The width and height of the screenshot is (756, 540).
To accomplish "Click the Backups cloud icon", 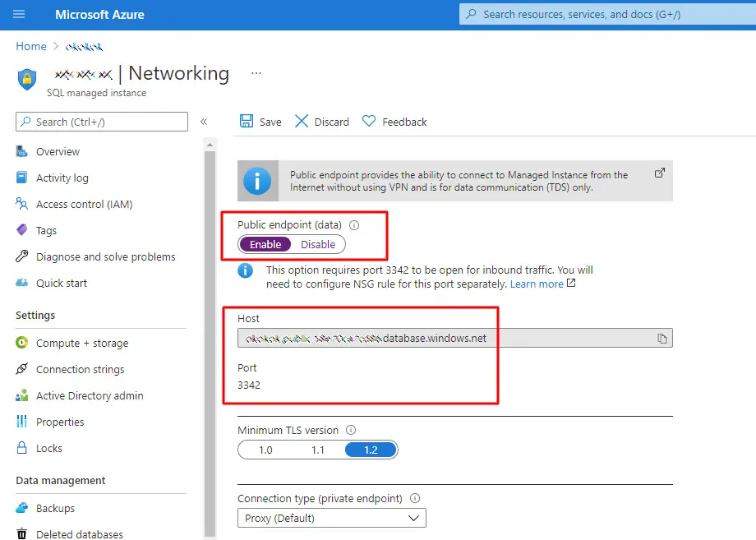I will (x=21, y=508).
